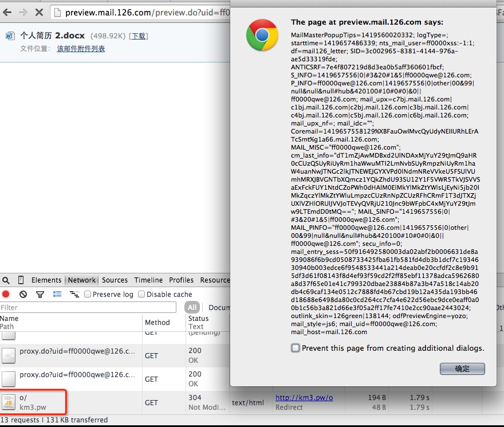Open the http://km3.pw/o initiator link
504x427 pixels.
pyautogui.click(x=304, y=397)
